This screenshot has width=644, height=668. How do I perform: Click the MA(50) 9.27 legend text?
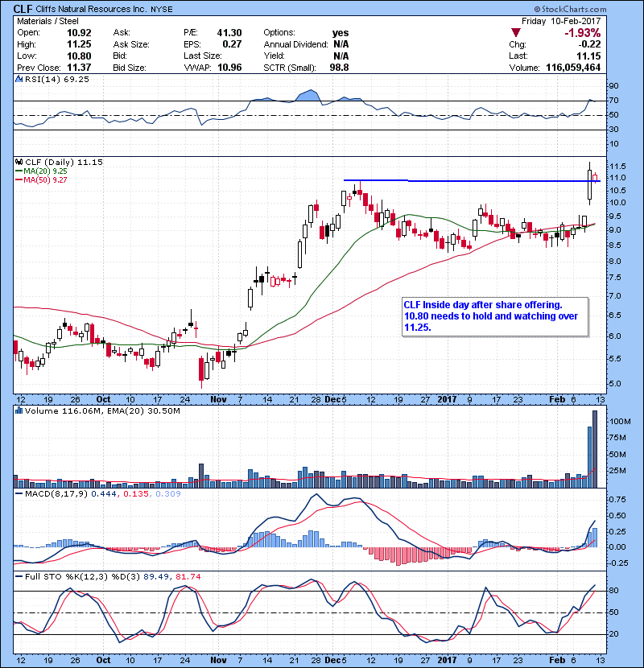(x=45, y=179)
